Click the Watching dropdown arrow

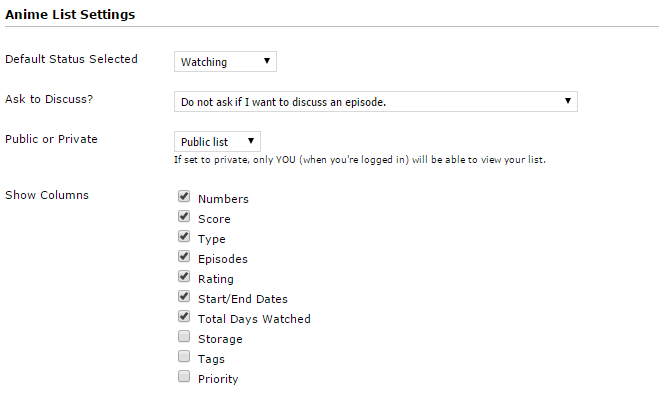pyautogui.click(x=266, y=61)
